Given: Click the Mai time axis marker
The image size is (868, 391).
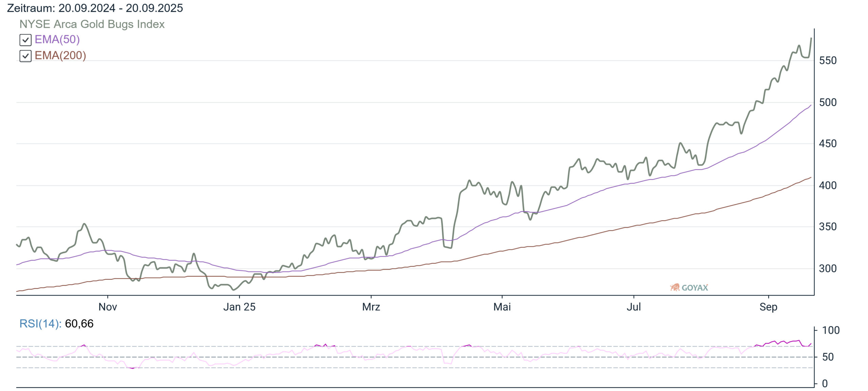Looking at the screenshot, I should pyautogui.click(x=502, y=307).
